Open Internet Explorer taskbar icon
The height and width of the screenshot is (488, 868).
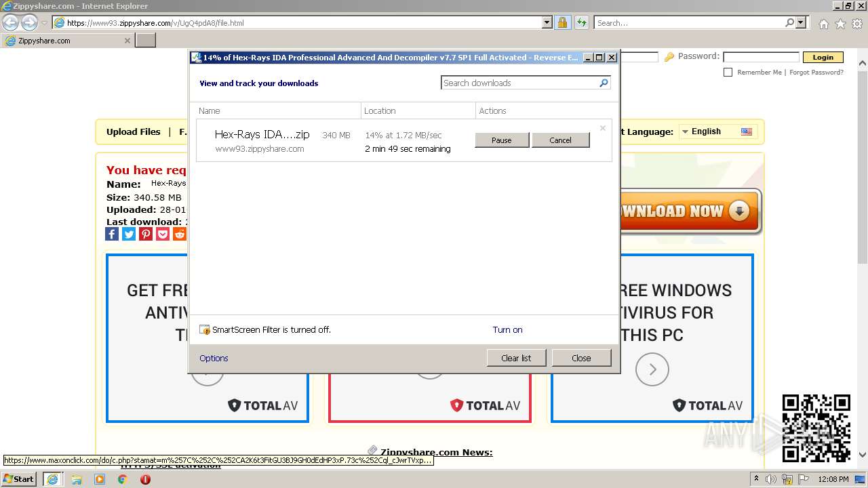coord(52,479)
